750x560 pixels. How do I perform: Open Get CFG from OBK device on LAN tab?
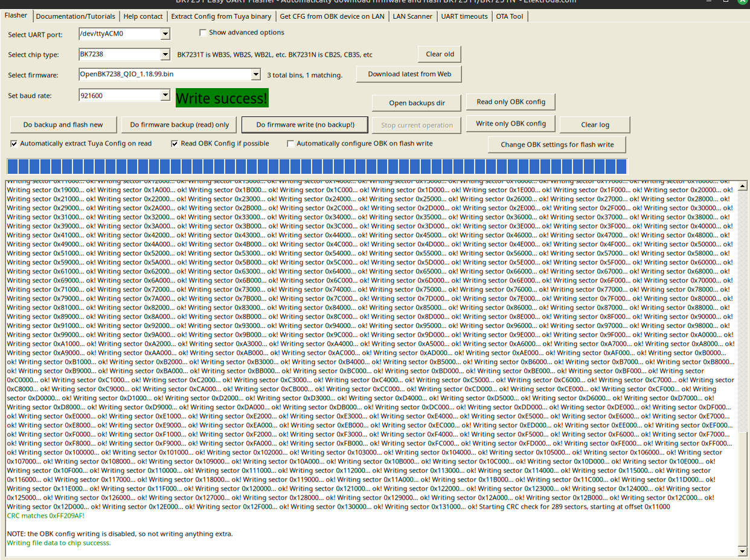point(332,16)
